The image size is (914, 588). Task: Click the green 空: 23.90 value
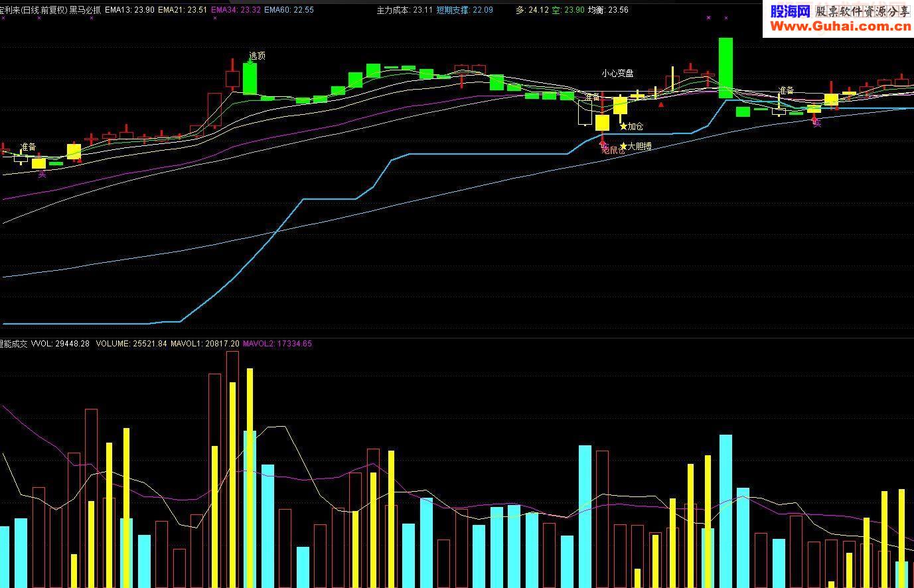click(x=568, y=10)
